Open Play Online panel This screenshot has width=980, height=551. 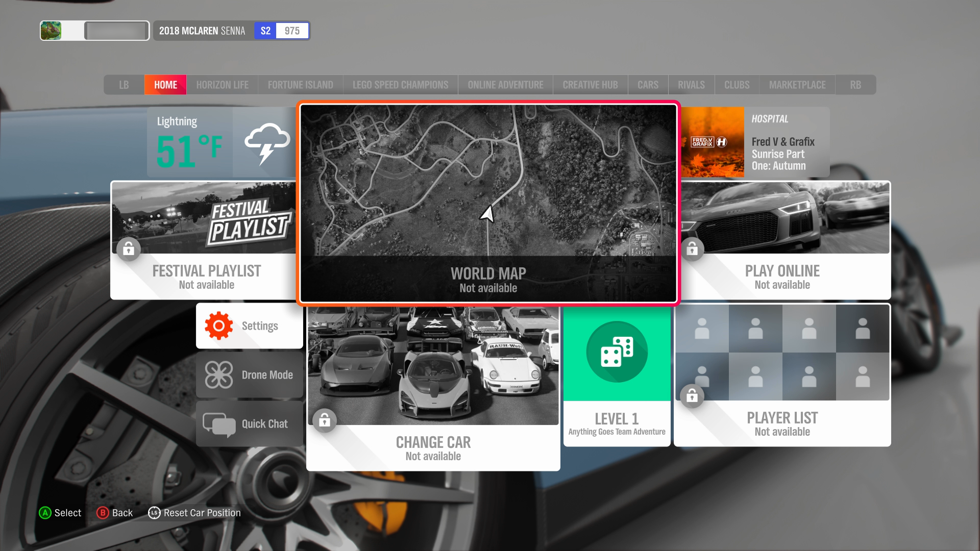pos(783,239)
